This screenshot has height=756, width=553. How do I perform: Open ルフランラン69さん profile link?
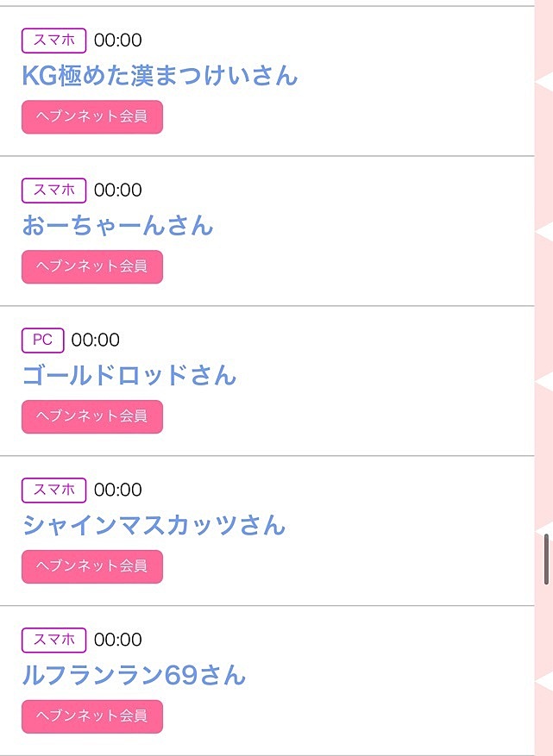(x=134, y=675)
